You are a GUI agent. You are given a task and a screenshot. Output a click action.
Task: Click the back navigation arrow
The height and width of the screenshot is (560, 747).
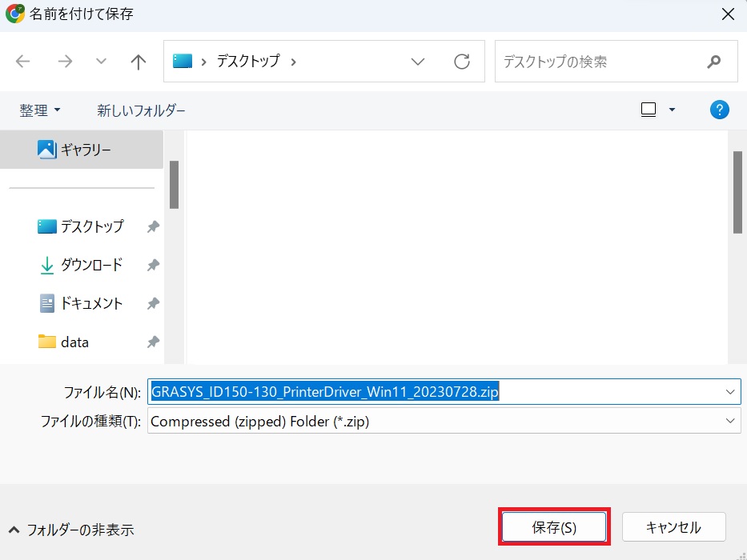[x=22, y=61]
